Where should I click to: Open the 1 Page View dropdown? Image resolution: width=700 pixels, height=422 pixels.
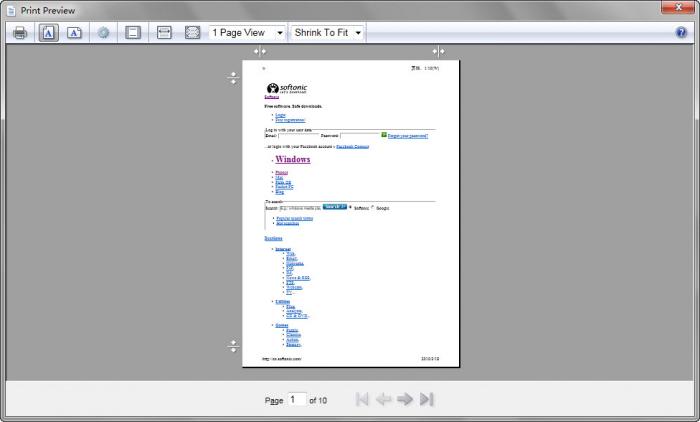click(247, 33)
